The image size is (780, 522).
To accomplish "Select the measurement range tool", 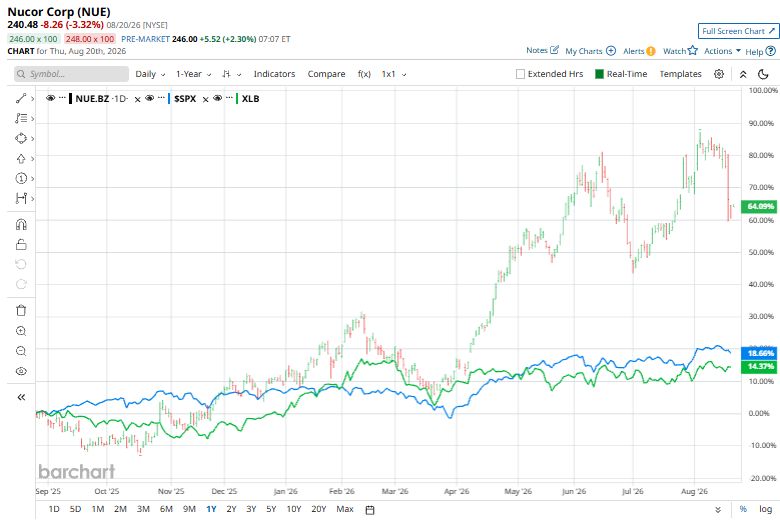I will 21,199.
